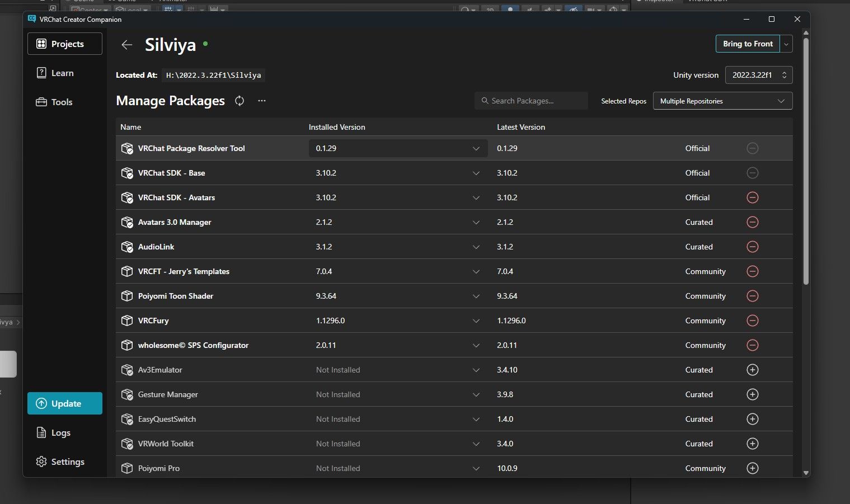Click the package icon beside VRChat Package Resolver Tool
Viewport: 850px width, 504px height.
(x=127, y=148)
